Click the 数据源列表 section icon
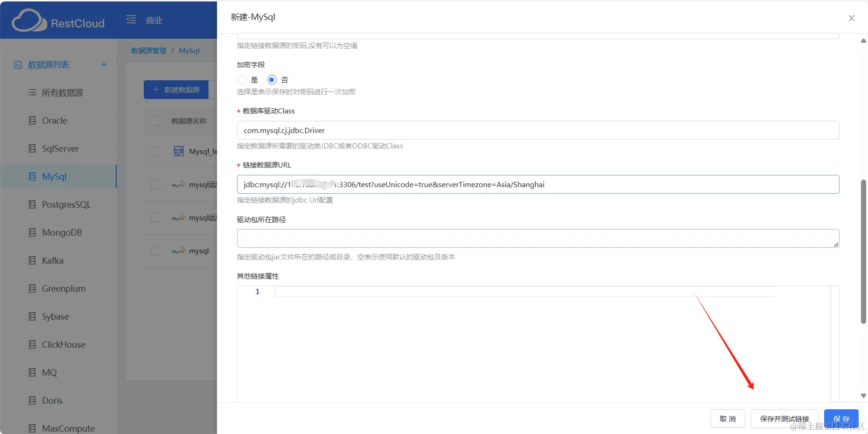Image resolution: width=868 pixels, height=434 pixels. tap(18, 65)
